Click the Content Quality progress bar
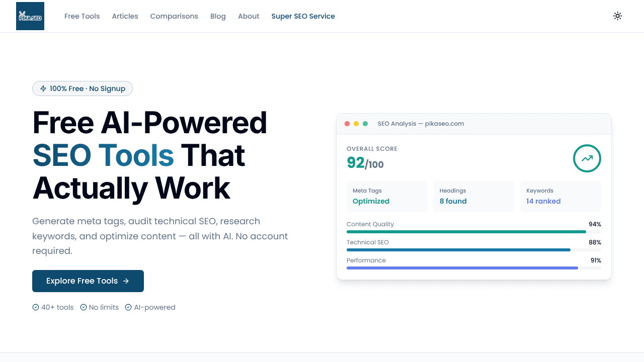 pyautogui.click(x=474, y=232)
